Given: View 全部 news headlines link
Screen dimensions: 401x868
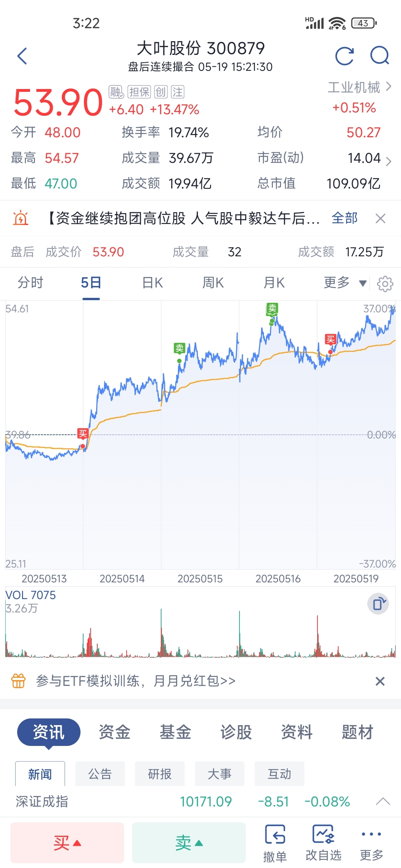Looking at the screenshot, I should point(345,218).
